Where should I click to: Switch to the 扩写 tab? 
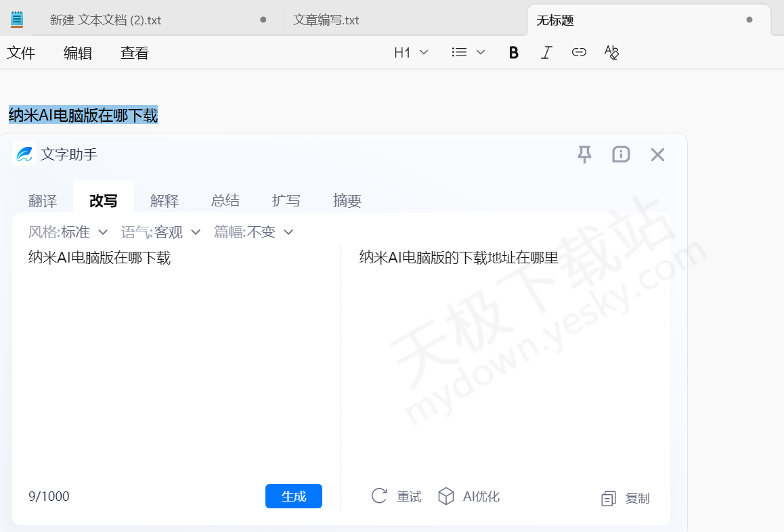tap(286, 200)
